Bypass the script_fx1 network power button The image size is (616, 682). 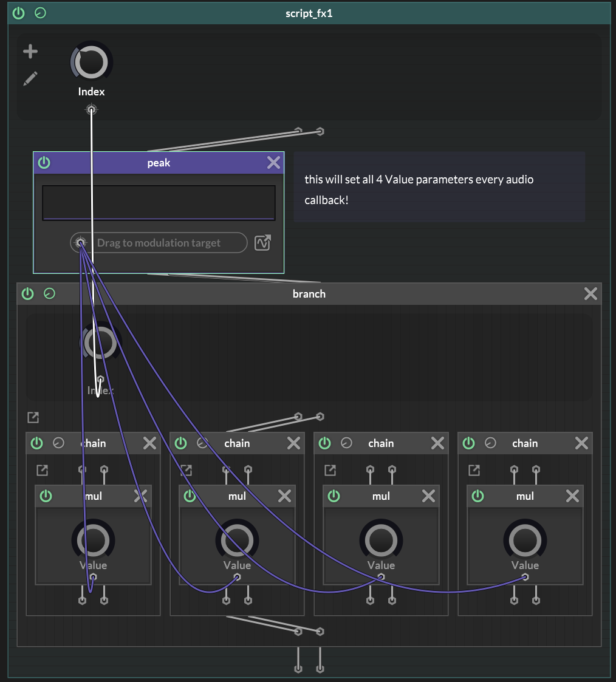coord(19,13)
